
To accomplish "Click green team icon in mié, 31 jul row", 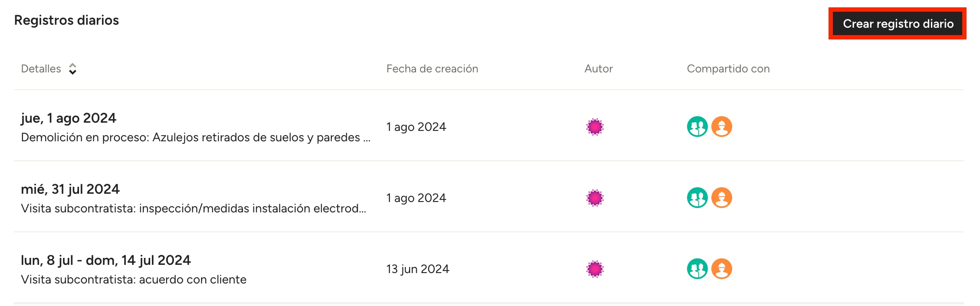I will [x=697, y=198].
